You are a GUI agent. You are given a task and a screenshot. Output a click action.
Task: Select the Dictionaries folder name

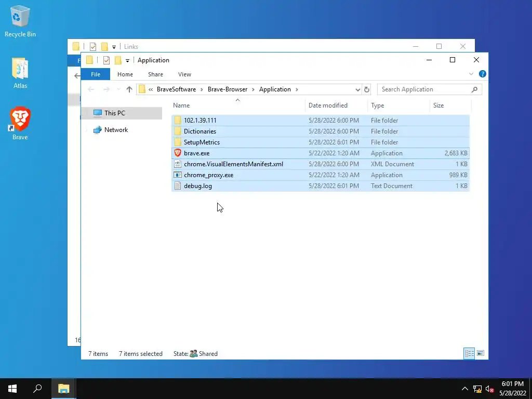click(200, 131)
